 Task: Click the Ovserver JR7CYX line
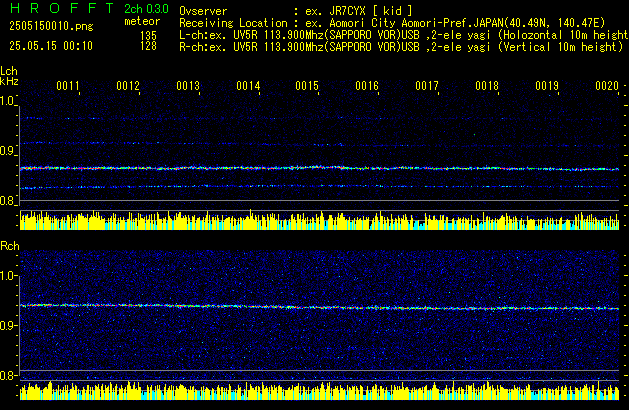point(296,11)
